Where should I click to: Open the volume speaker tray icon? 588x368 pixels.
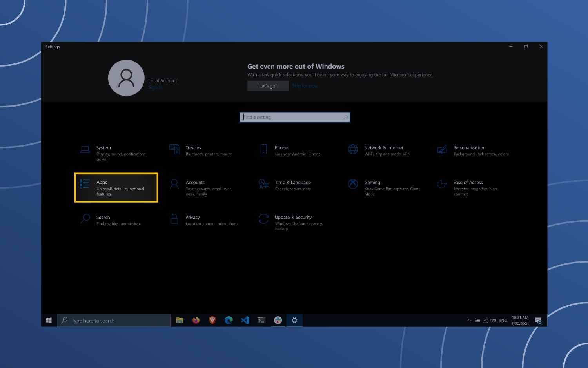coord(493,320)
